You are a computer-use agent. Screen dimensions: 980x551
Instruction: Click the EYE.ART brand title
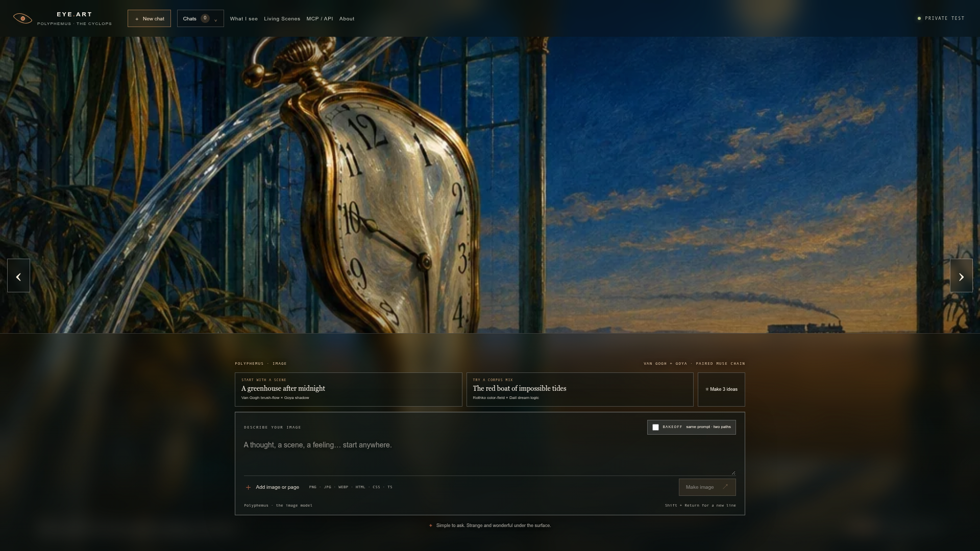pos(75,14)
